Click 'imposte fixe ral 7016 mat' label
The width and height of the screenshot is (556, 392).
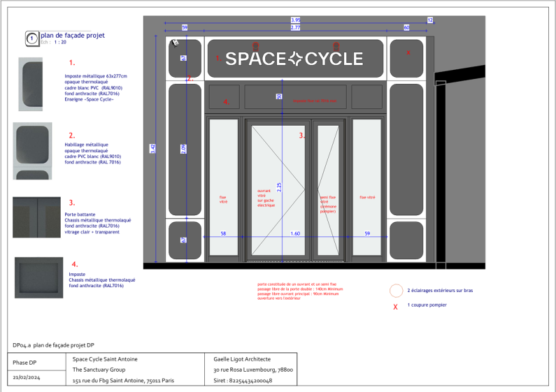[315, 101]
